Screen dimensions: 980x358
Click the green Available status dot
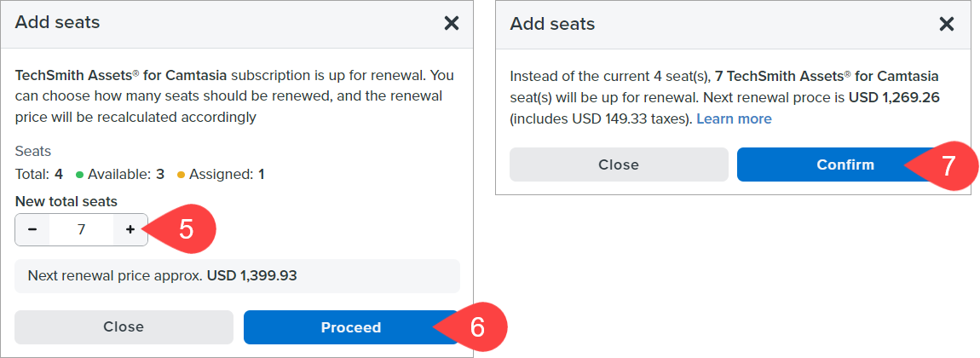(79, 175)
